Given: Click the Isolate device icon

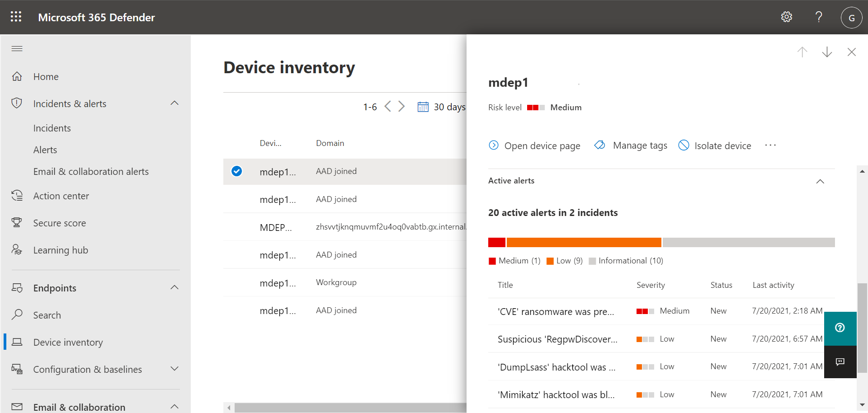Looking at the screenshot, I should [684, 145].
